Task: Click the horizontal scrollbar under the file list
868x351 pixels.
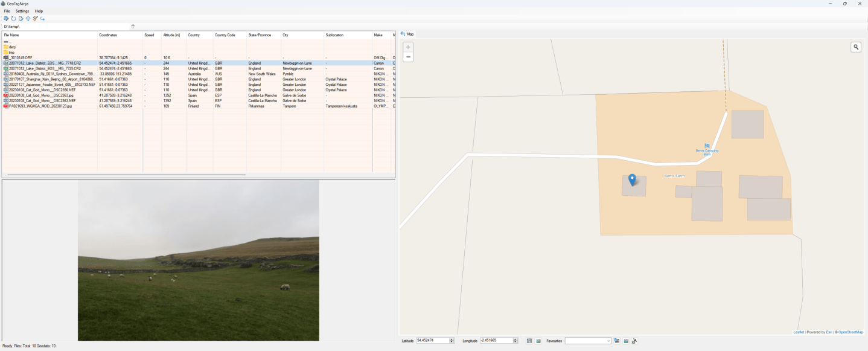Action: click(x=126, y=175)
